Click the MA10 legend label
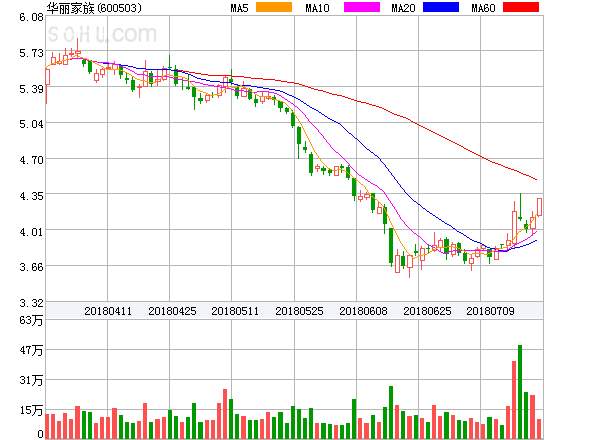600x440 pixels. pos(318,8)
